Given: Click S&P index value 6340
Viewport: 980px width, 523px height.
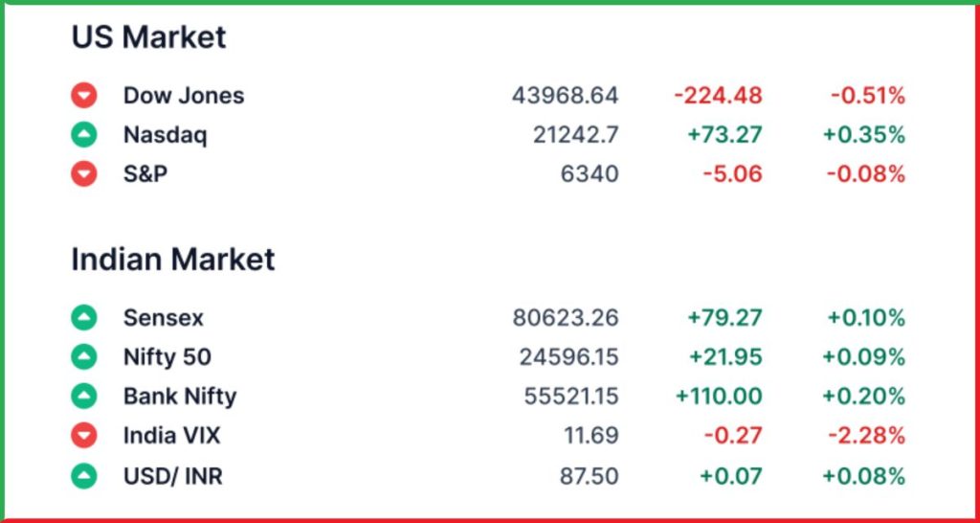Looking at the screenshot, I should coord(590,173).
